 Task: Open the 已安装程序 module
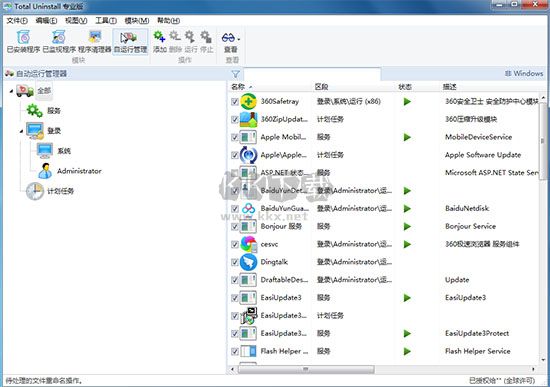[24, 41]
